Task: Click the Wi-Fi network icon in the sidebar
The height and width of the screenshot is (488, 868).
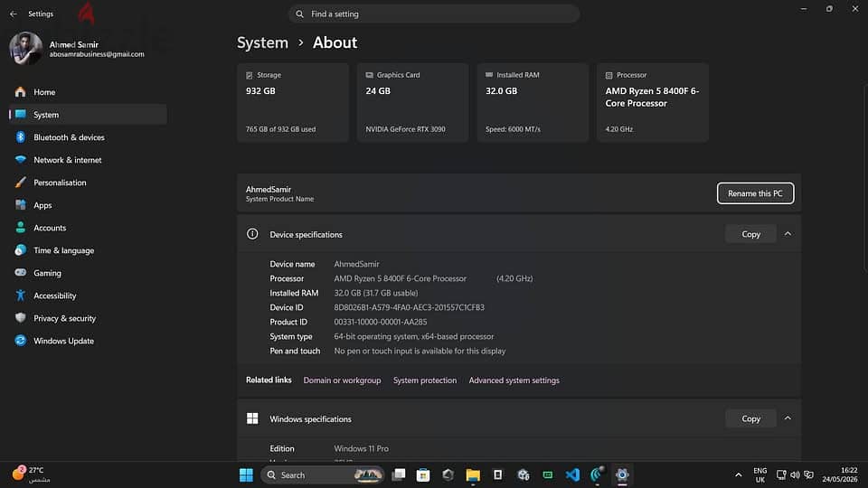Action: click(21, 160)
